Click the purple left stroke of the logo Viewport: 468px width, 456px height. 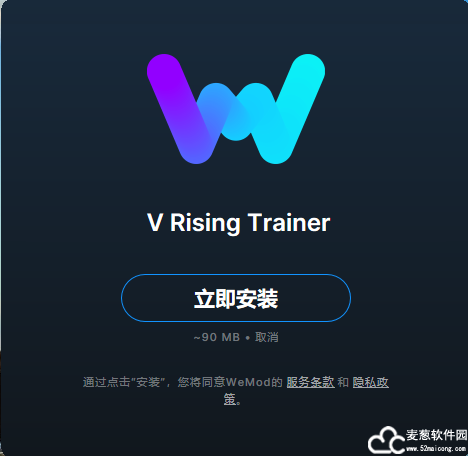tap(180, 110)
